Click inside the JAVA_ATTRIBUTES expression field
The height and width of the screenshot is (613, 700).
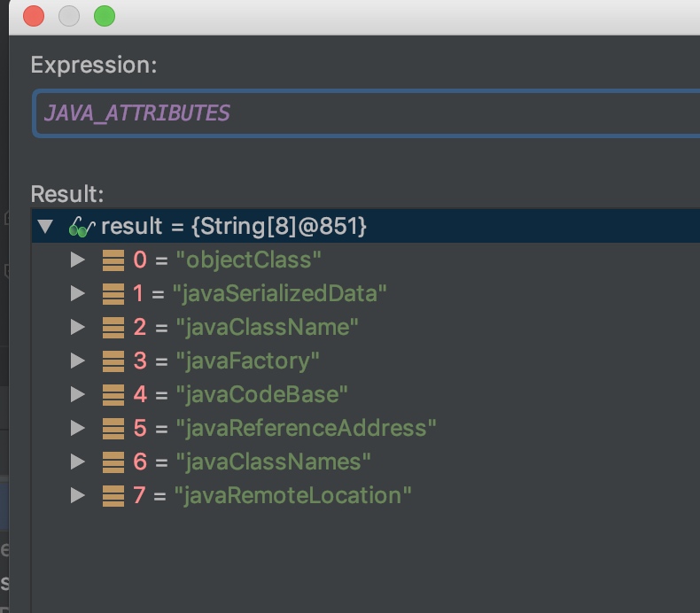[354, 113]
